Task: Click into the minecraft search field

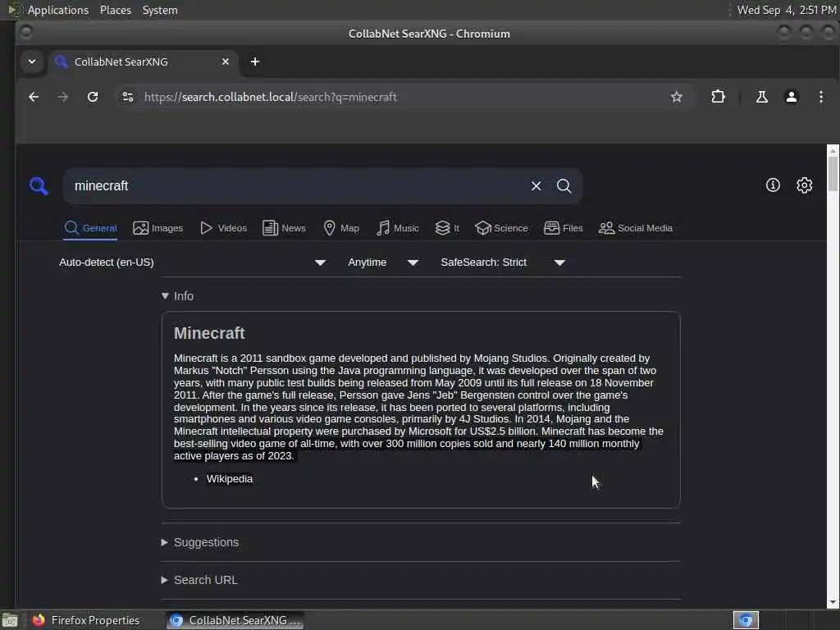Action: pyautogui.click(x=300, y=186)
